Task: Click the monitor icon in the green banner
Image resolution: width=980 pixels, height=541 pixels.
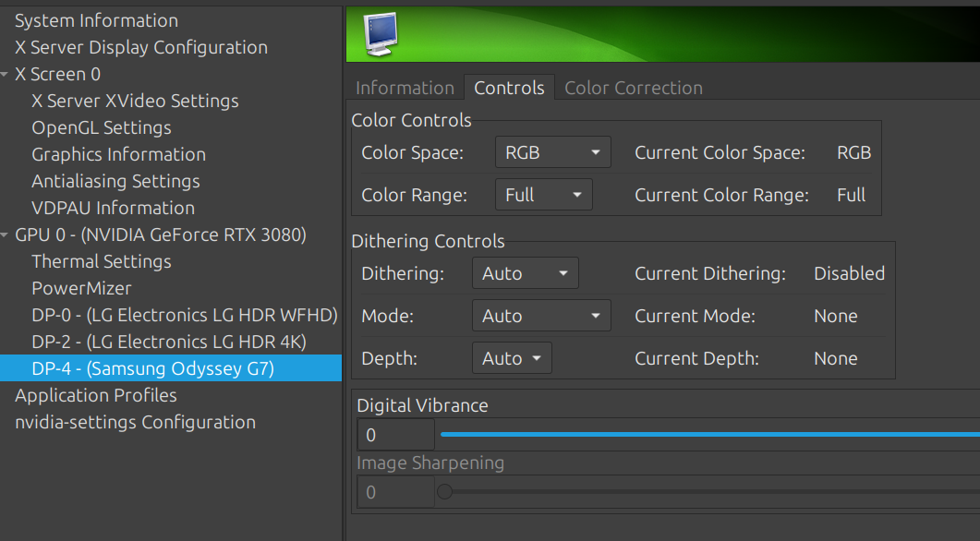Action: tap(381, 34)
